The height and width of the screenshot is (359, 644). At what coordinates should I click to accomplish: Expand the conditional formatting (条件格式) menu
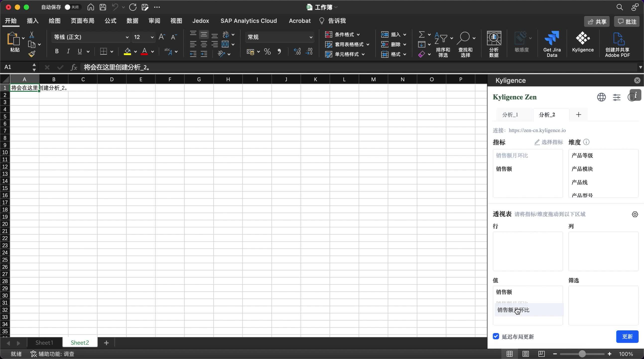[x=358, y=35]
